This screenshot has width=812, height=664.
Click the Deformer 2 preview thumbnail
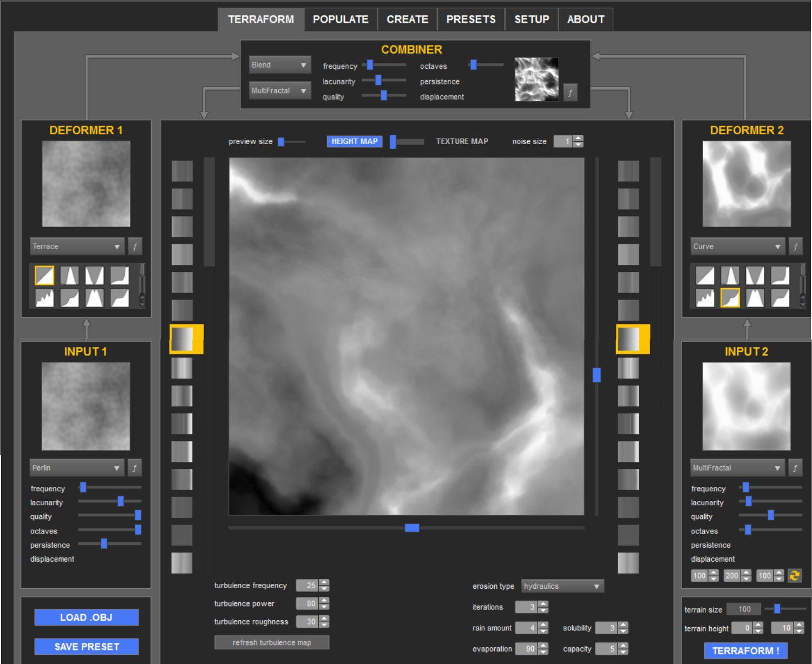[x=746, y=184]
